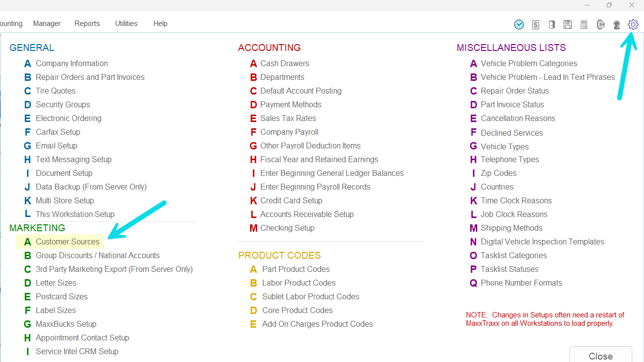Click the floppy disk save icon
Screen dimensions: 644x362
pyautogui.click(x=568, y=24)
